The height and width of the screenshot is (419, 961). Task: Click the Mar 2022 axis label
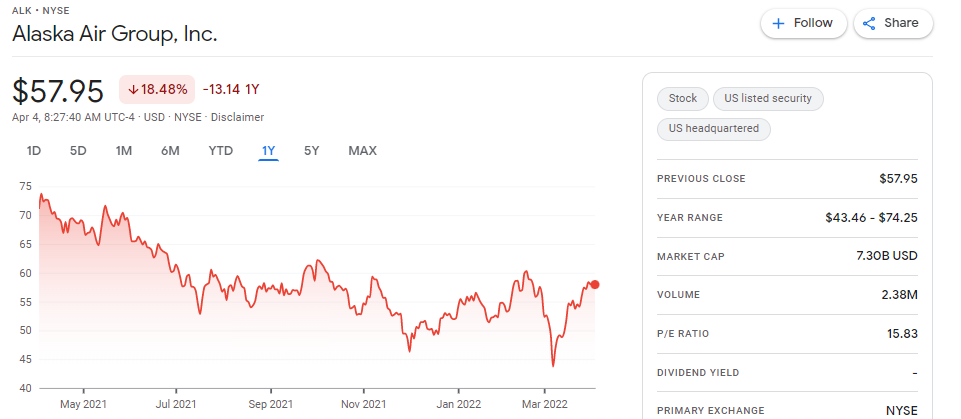pos(545,404)
